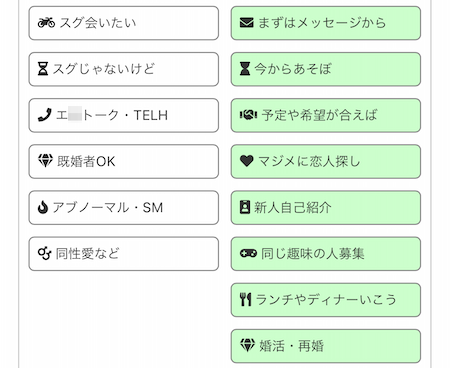Open the 婚活・再婚 category

326,346
